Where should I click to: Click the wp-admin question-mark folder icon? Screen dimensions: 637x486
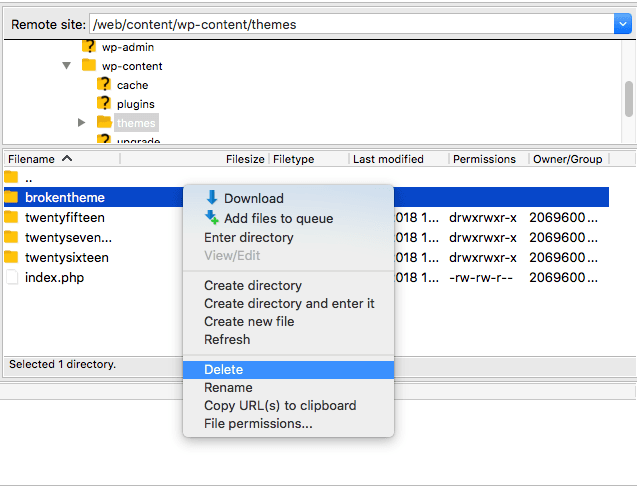coord(89,46)
